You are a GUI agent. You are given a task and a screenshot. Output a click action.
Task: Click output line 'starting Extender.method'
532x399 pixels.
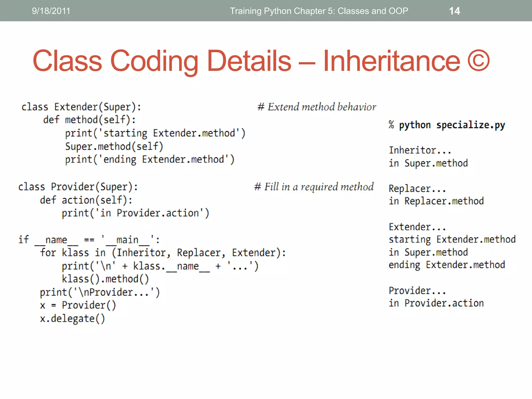coord(452,240)
